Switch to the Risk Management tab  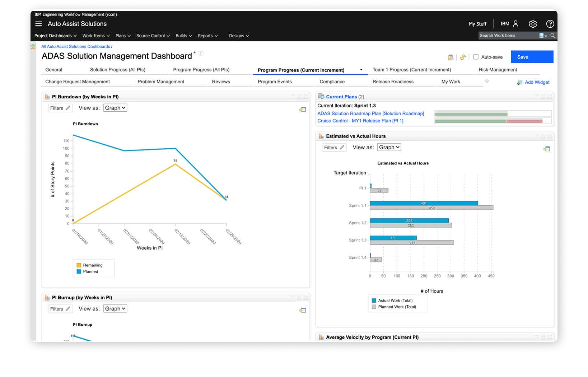[x=498, y=70]
